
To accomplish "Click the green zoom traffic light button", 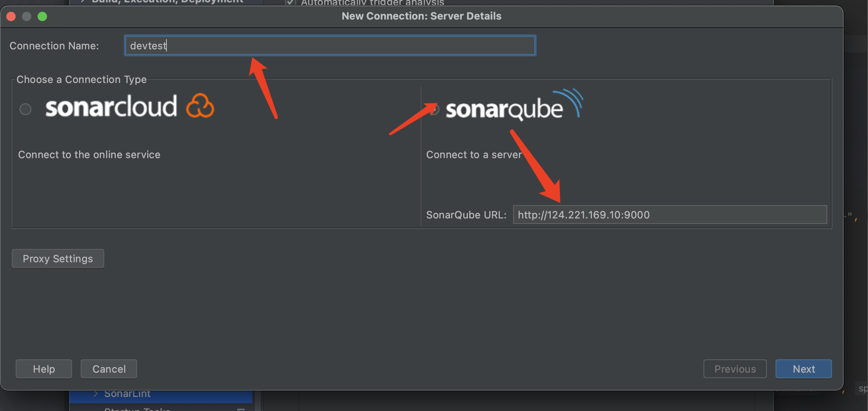I will (43, 16).
